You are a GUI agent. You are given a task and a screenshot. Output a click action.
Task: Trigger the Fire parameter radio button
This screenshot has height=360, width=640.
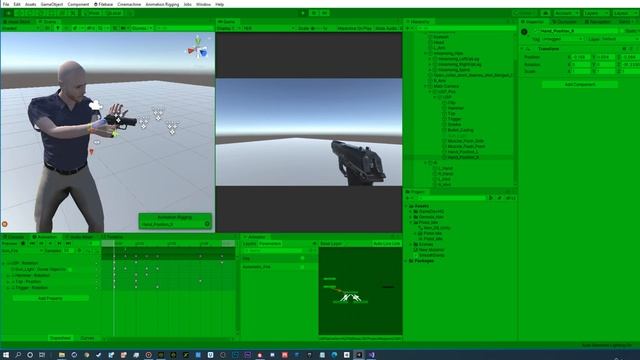302,258
